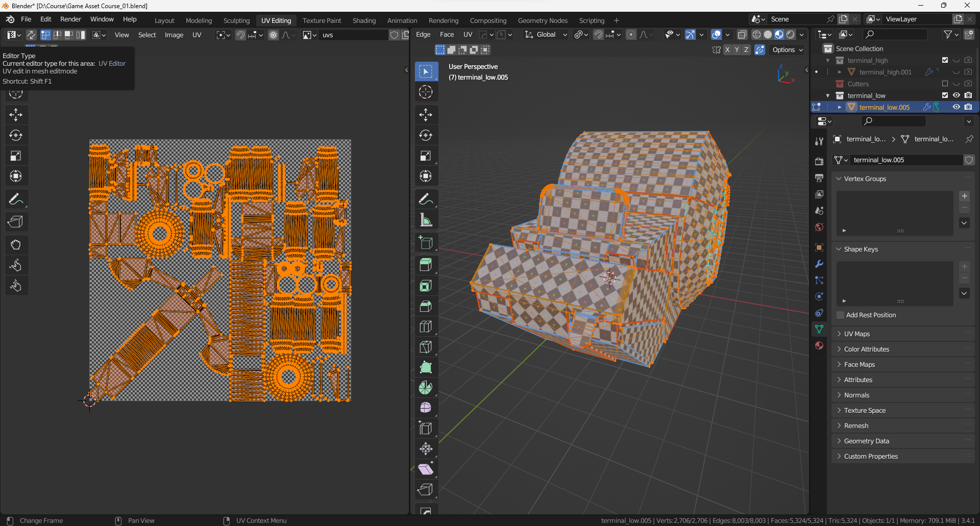Viewport: 980px width, 526px height.
Task: Enable the Cutters collection checkbox
Action: 945,84
